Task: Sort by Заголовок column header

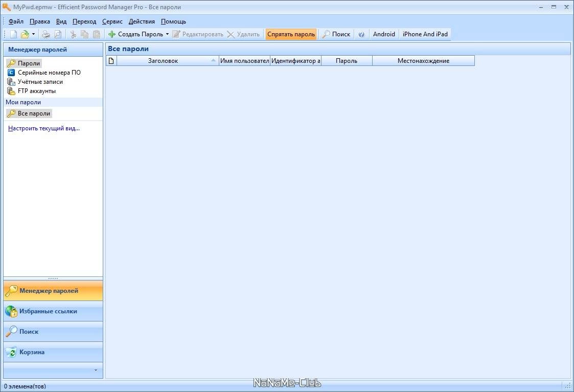Action: click(x=168, y=61)
